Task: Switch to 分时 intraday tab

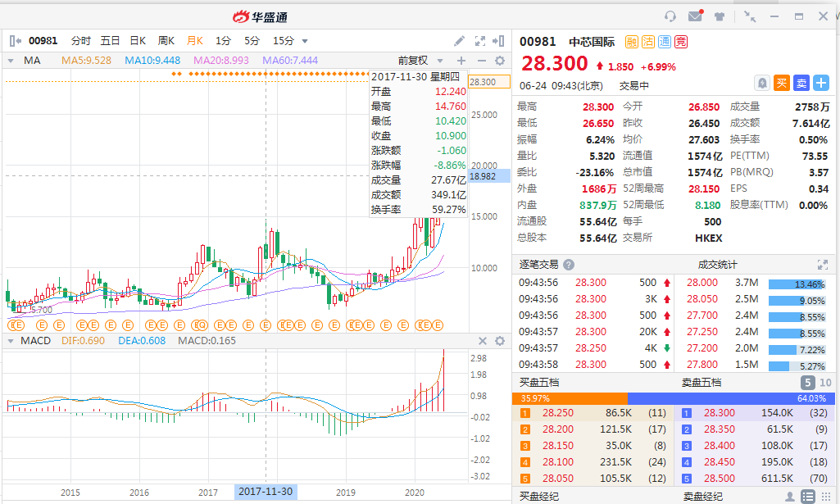Action: [81, 41]
